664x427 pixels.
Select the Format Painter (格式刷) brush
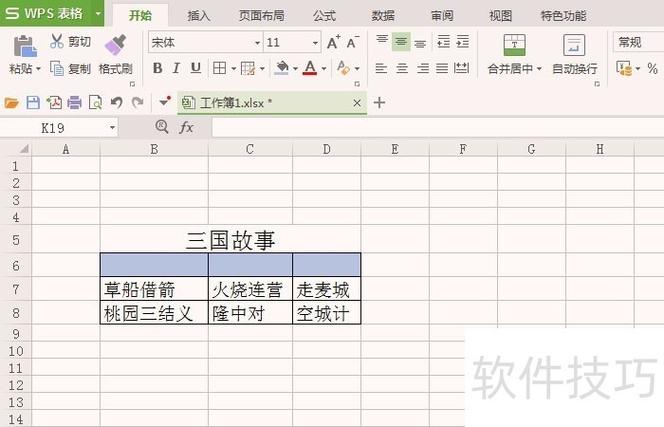(115, 45)
